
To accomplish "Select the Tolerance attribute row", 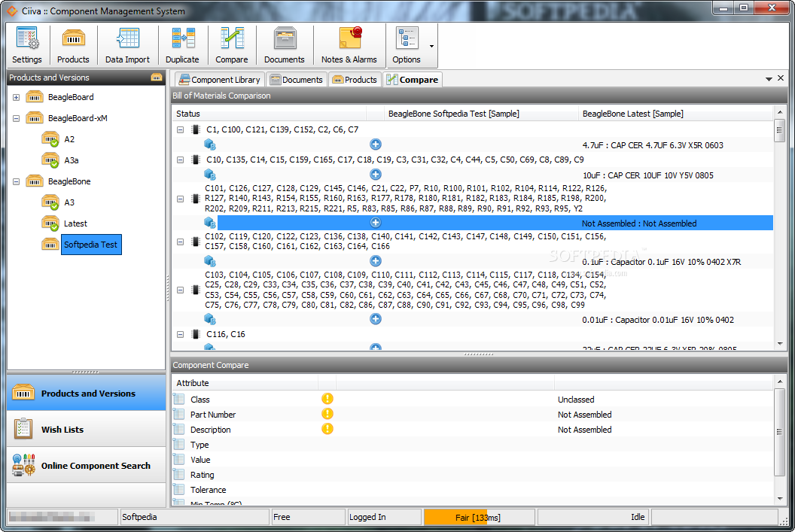I will point(473,490).
